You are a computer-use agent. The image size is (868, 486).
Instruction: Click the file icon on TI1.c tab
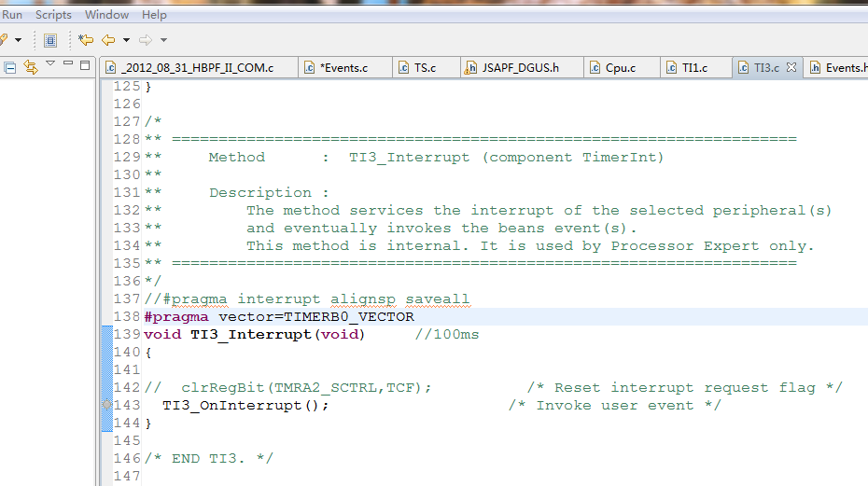point(671,67)
